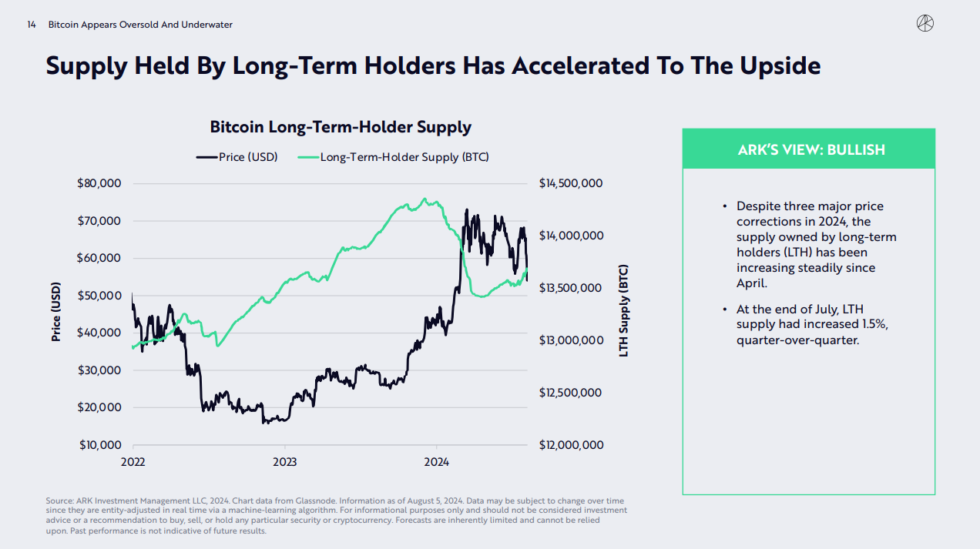Screen dimensions: 980x549
Task: Click the $12,000,000 LTH supply axis label
Action: pyautogui.click(x=571, y=445)
